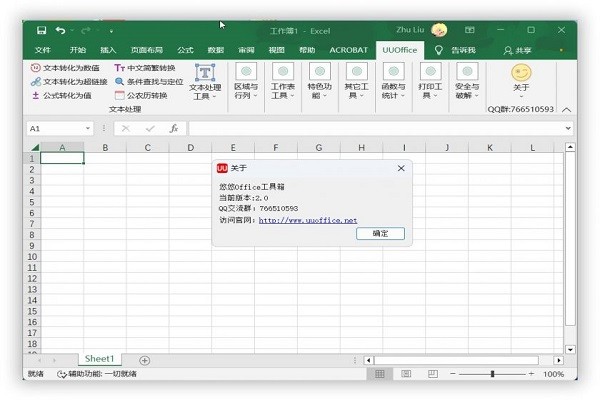Add a new sheet with plus icon
Viewport: 600px width, 400px height.
144,360
